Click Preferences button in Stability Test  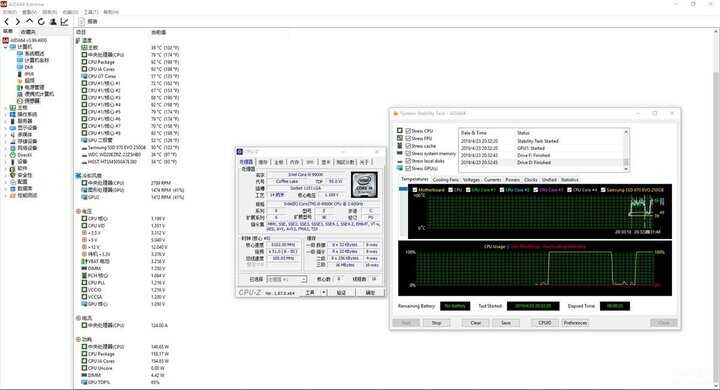[575, 323]
